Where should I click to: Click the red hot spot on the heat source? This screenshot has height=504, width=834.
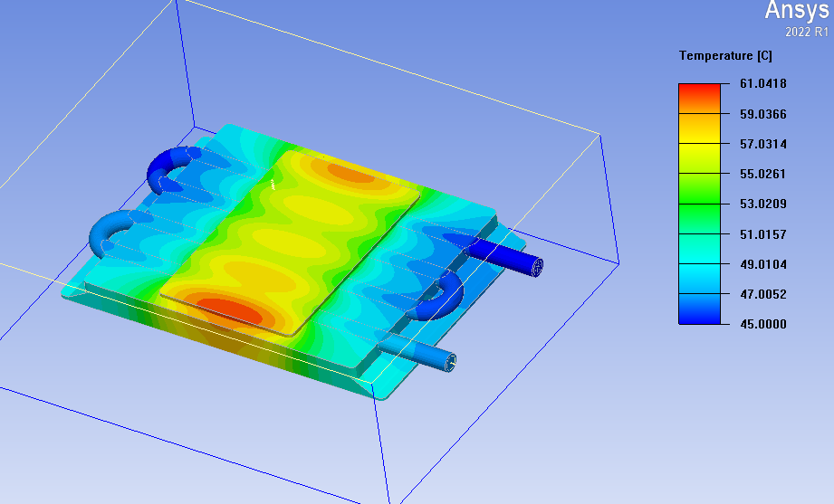click(226, 309)
